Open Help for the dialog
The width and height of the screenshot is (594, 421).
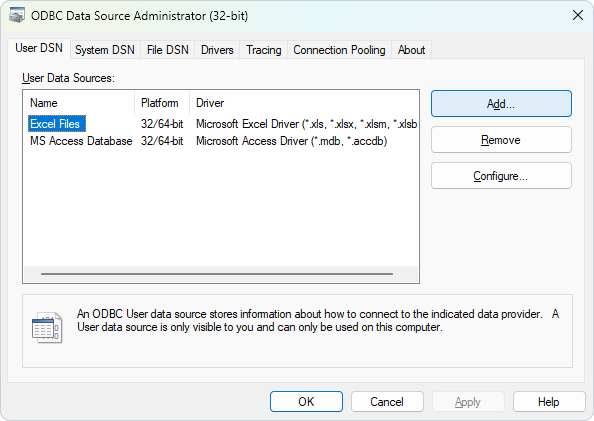(x=549, y=402)
